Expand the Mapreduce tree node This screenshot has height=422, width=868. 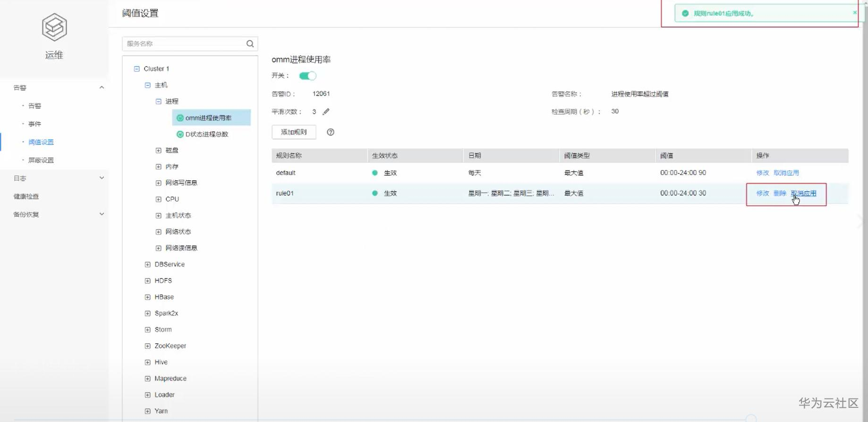click(x=147, y=379)
